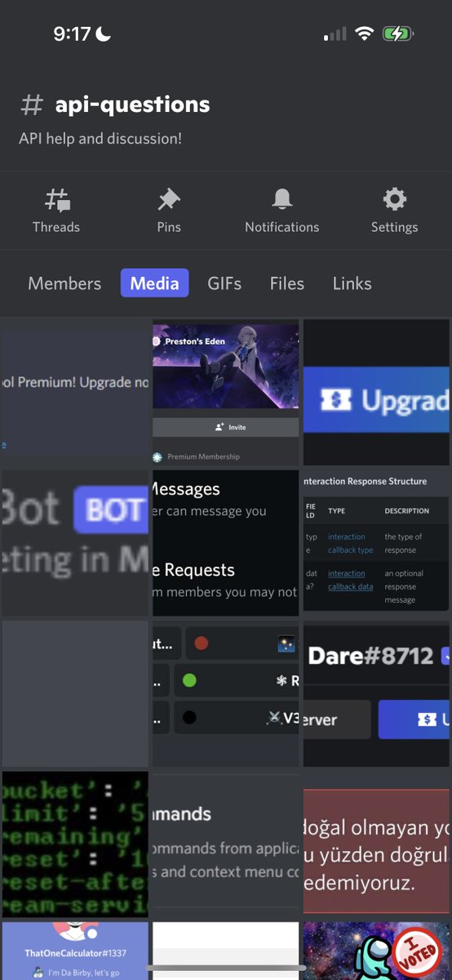Open the blue Upgrade button thumbnail
The height and width of the screenshot is (980, 452).
376,392
